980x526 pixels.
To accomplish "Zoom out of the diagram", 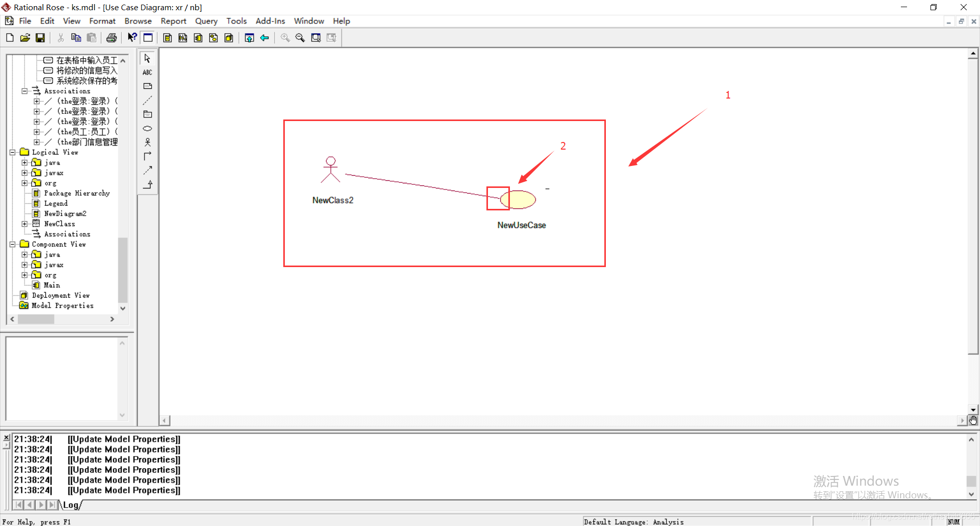I will click(300, 38).
